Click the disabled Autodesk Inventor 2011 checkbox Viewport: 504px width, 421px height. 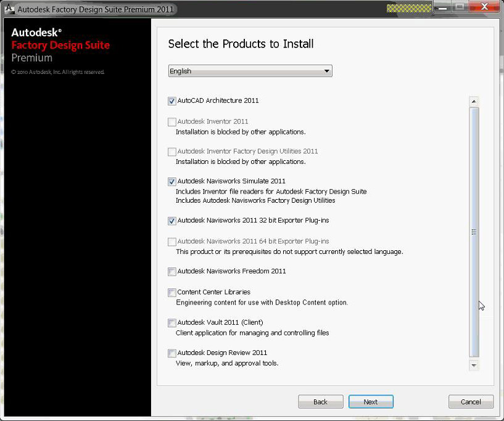point(171,121)
